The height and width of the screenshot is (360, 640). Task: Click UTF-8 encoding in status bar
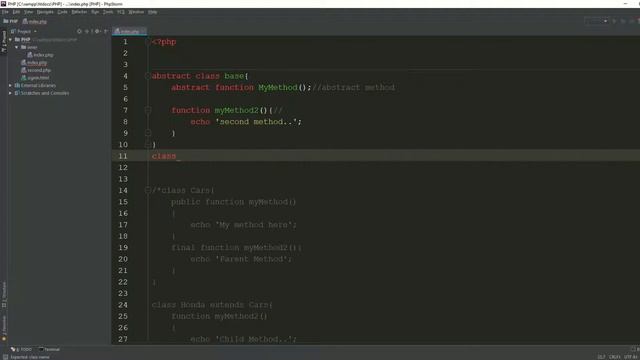(x=631, y=357)
